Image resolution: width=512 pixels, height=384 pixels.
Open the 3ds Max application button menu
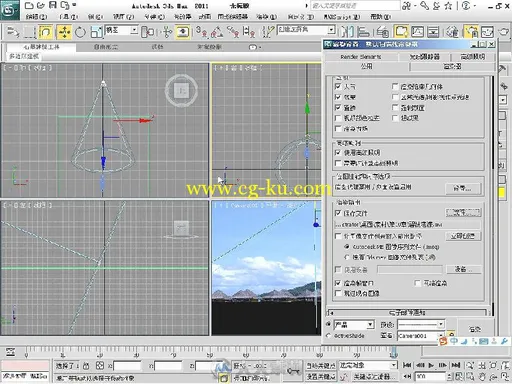[x=9, y=10]
